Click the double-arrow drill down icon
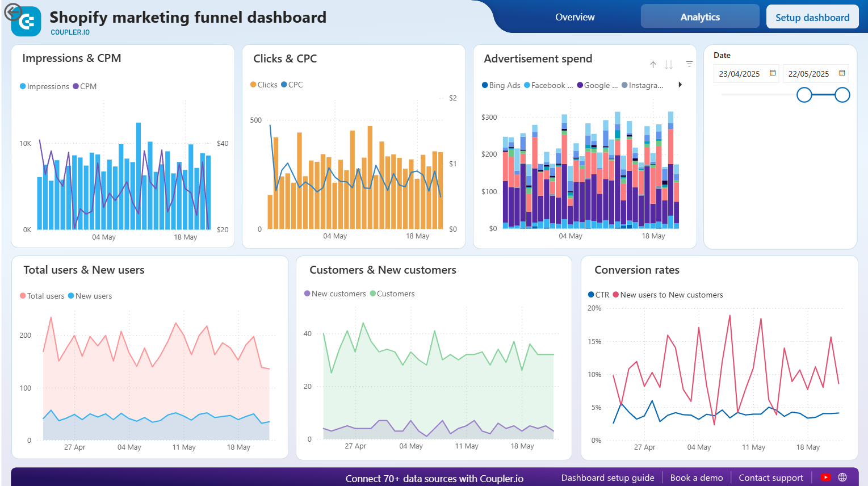The height and width of the screenshot is (486, 868). click(669, 65)
